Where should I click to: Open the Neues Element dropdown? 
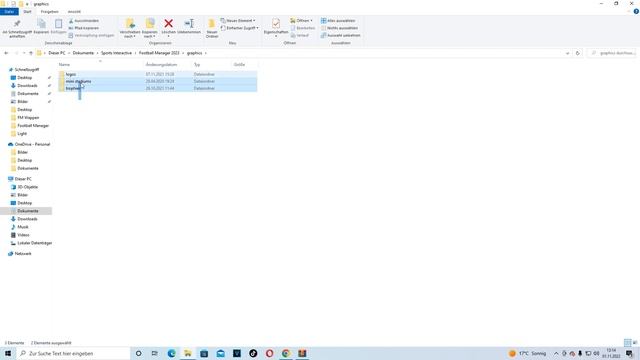pyautogui.click(x=238, y=20)
